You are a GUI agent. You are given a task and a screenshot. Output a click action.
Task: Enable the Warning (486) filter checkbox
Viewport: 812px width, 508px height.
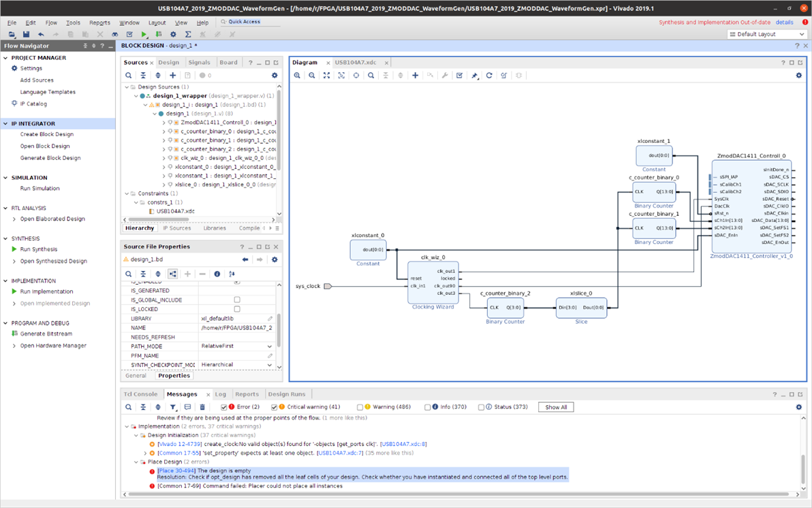click(x=360, y=407)
